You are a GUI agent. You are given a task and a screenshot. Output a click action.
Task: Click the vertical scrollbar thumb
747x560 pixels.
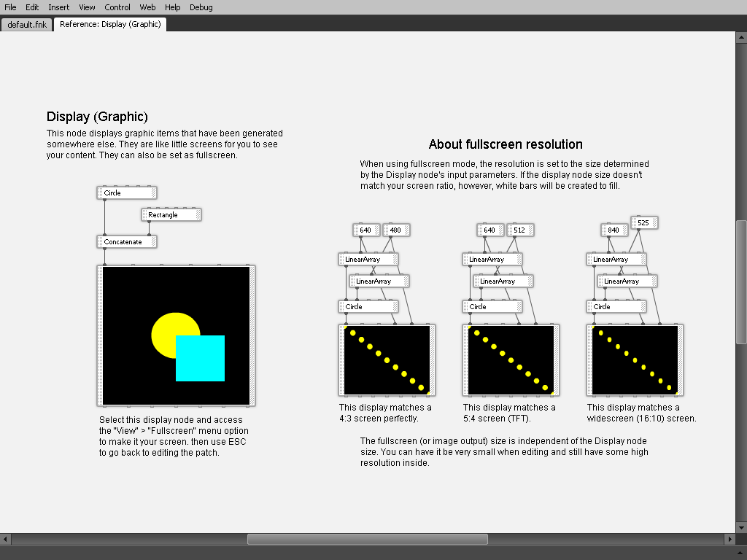tap(741, 282)
